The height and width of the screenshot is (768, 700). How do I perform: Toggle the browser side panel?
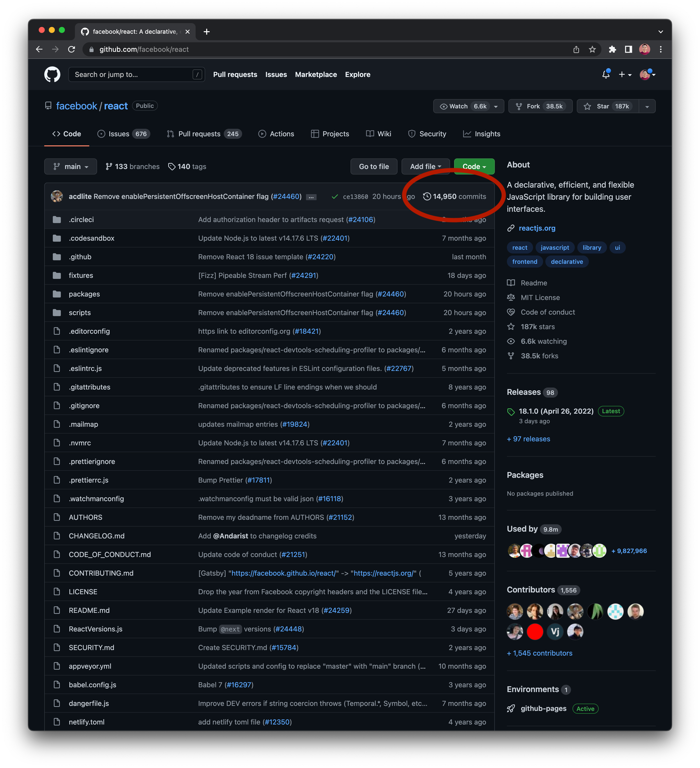628,50
